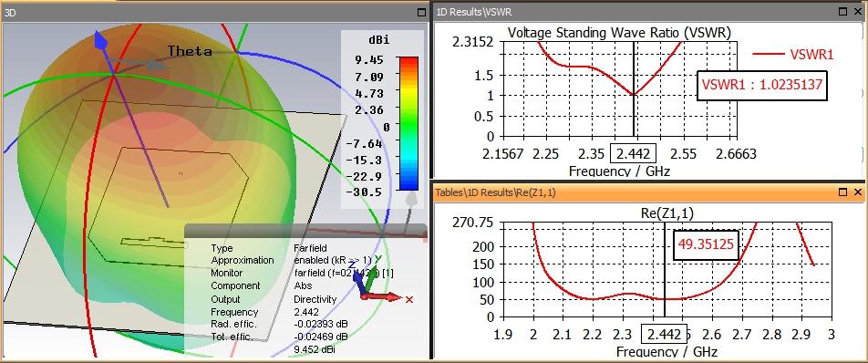Select the VSWR1 legend entry
This screenshot has height=363, width=868.
792,54
